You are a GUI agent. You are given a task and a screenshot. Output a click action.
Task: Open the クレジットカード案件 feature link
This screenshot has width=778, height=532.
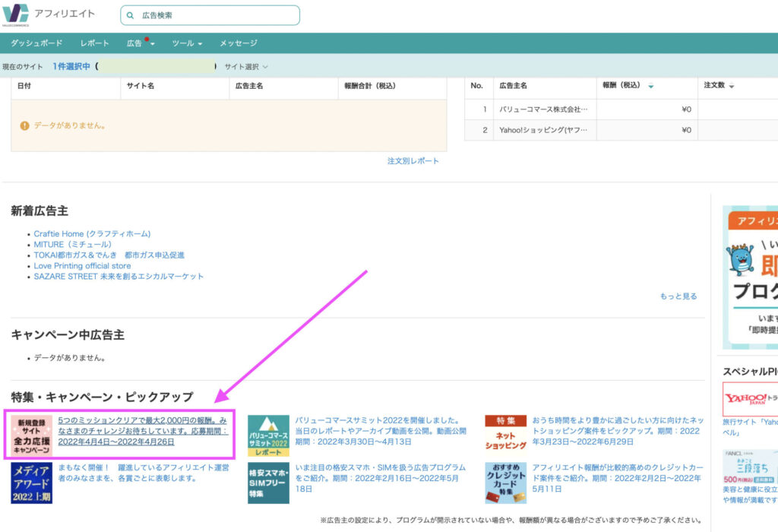pos(618,478)
